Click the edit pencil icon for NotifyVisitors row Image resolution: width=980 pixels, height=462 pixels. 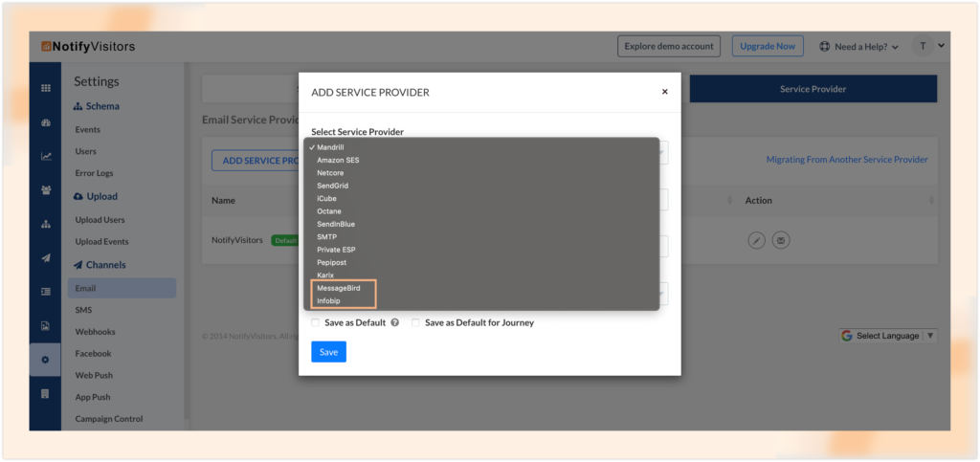click(x=756, y=240)
